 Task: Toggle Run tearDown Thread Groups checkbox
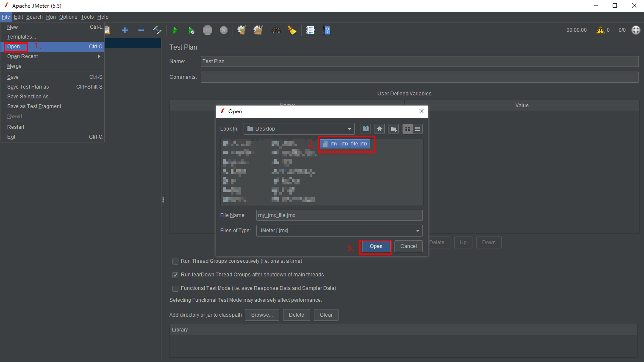[175, 275]
